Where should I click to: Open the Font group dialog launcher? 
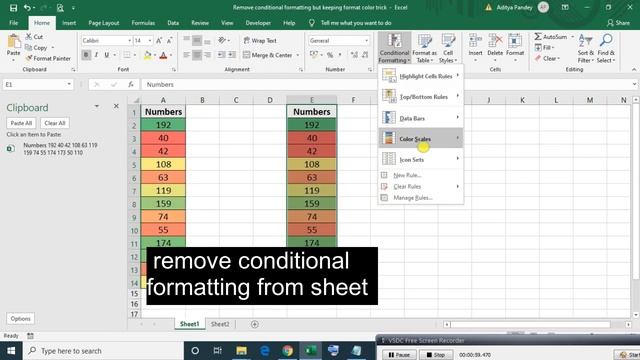[174, 70]
